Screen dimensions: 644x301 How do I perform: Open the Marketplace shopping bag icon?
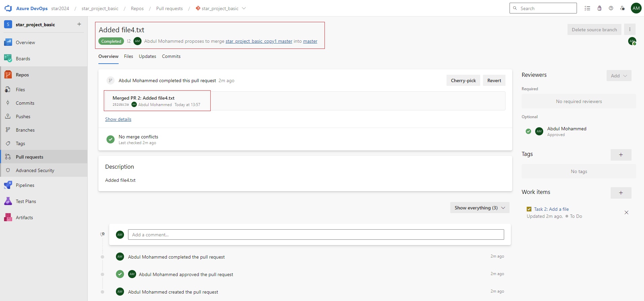(600, 8)
